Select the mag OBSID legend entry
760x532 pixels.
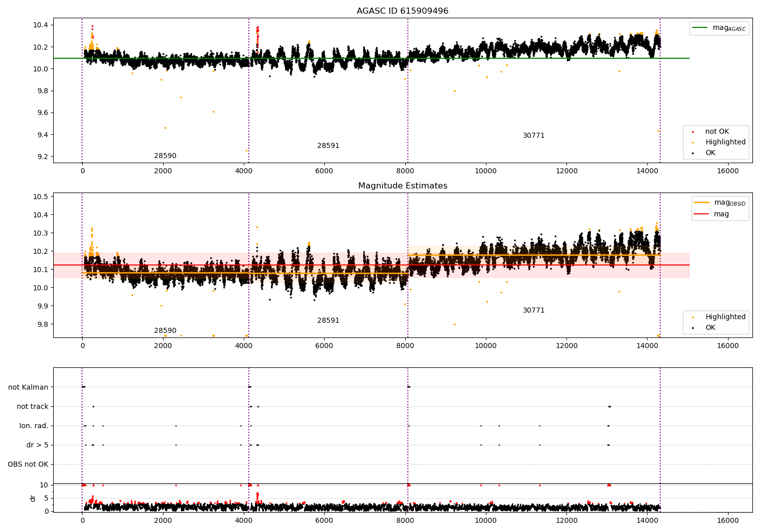tap(719, 203)
